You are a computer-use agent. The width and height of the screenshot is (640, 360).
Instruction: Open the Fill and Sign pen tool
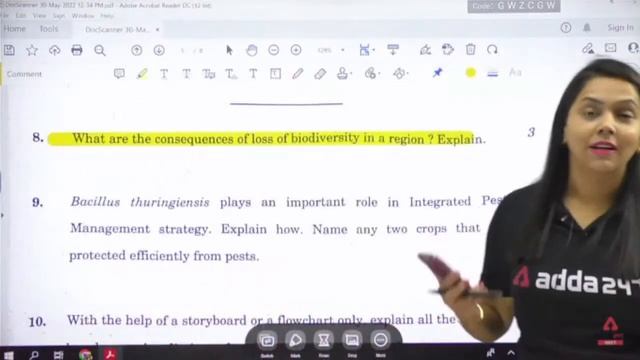425,50
